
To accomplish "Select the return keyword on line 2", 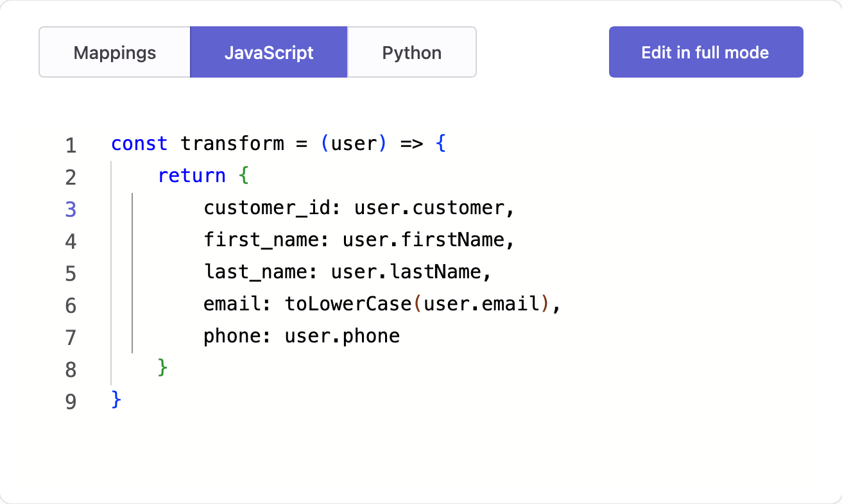I will (191, 176).
